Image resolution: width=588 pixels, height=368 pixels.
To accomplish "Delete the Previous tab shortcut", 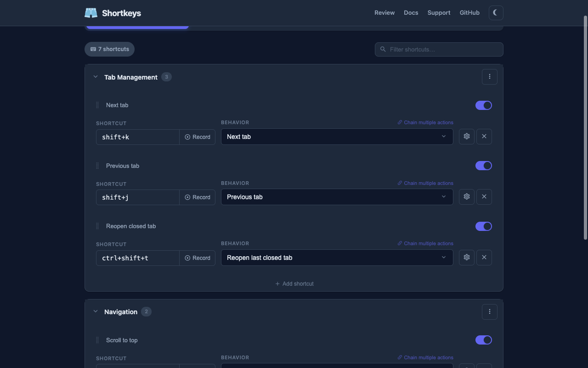I will coord(484,197).
